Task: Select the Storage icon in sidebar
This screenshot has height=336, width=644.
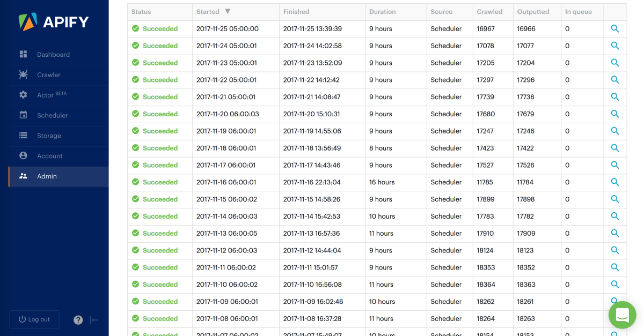Action: tap(24, 136)
